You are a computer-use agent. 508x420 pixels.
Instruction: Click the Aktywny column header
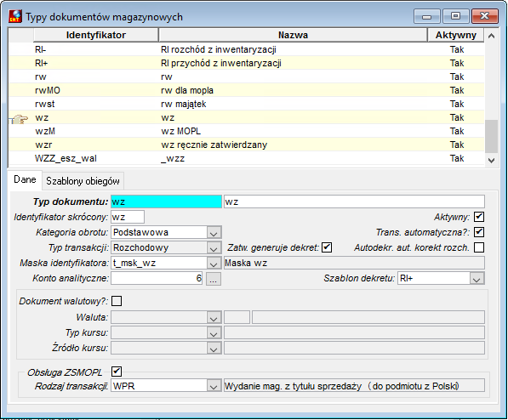456,35
